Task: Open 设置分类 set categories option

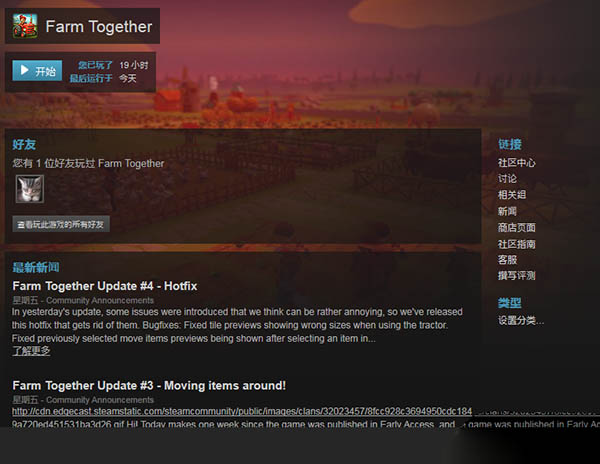Action: pyautogui.click(x=521, y=320)
